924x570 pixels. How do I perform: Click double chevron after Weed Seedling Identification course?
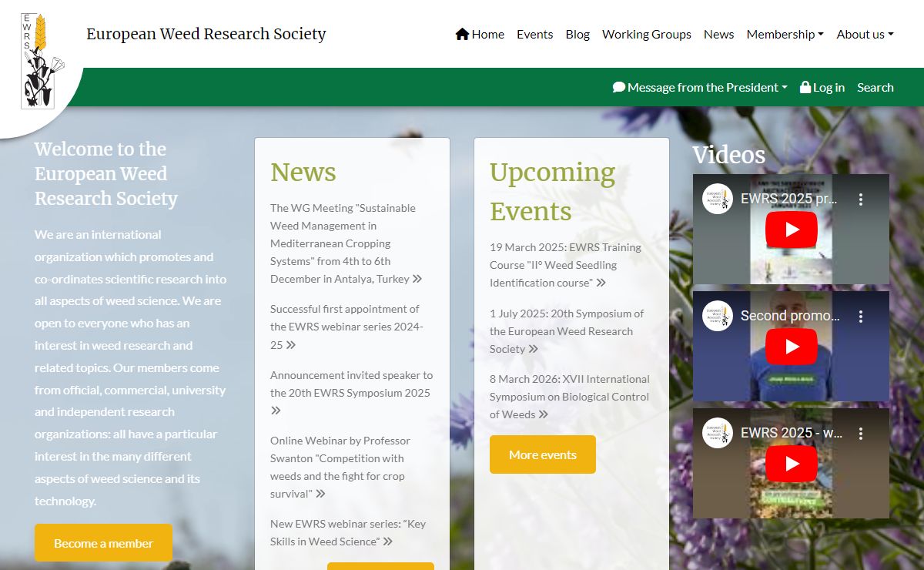(x=601, y=283)
